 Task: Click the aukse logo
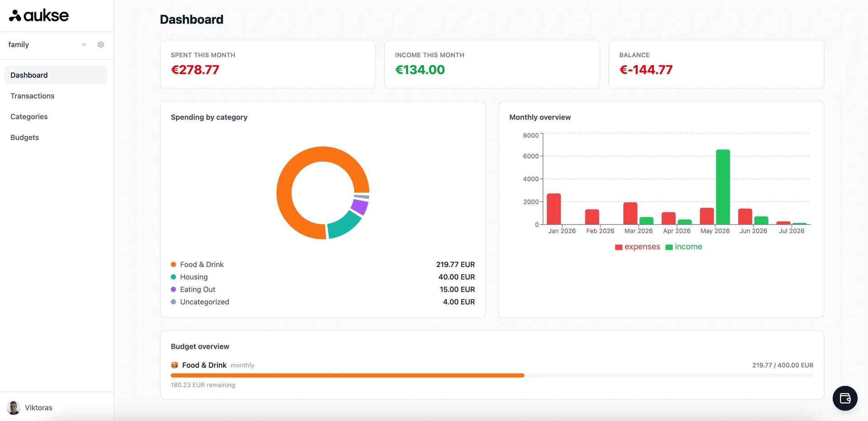(x=39, y=15)
